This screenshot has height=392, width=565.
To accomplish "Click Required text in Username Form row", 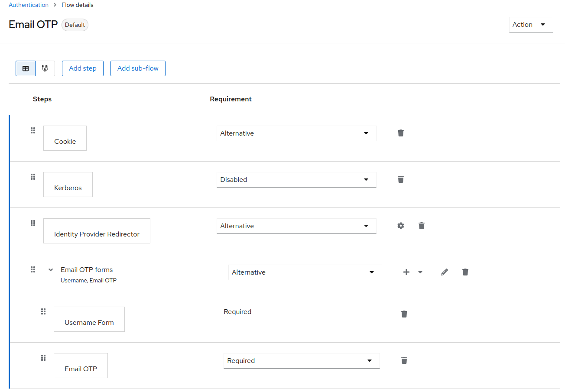I will tap(237, 312).
